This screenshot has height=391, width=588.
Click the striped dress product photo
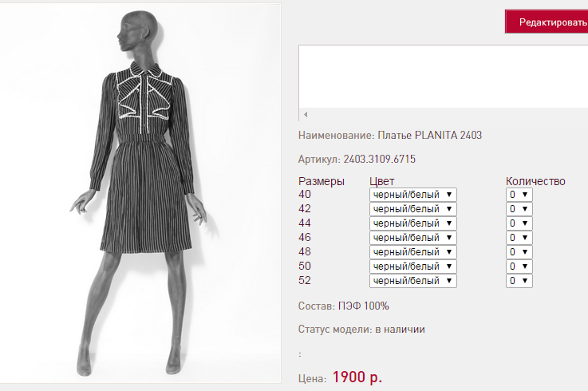click(x=140, y=193)
